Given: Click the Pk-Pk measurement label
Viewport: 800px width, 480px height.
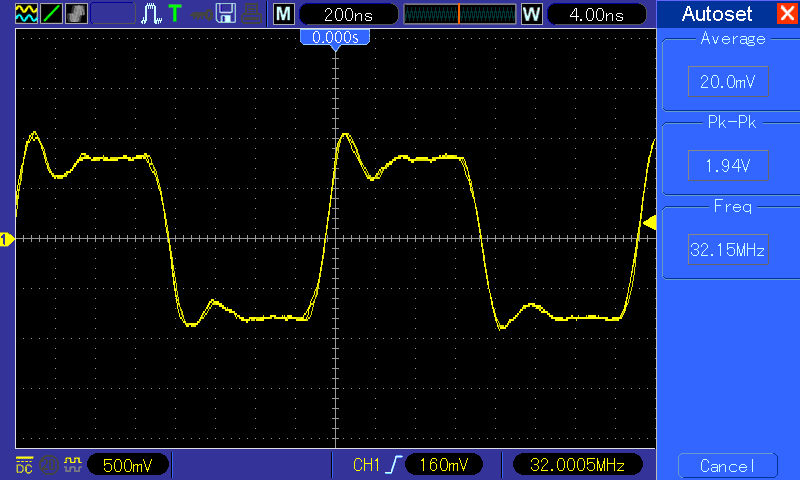Looking at the screenshot, I should [x=732, y=122].
